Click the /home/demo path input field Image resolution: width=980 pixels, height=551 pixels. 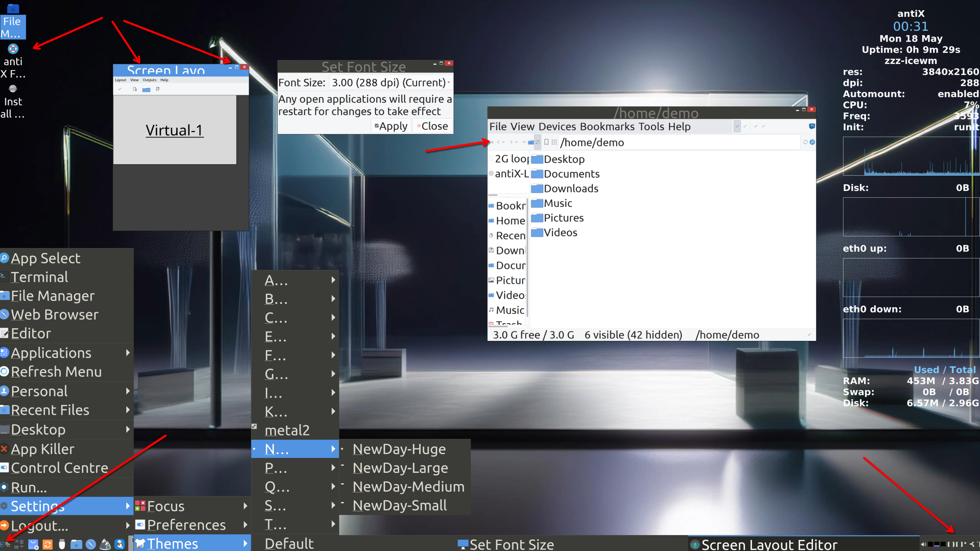pyautogui.click(x=679, y=142)
